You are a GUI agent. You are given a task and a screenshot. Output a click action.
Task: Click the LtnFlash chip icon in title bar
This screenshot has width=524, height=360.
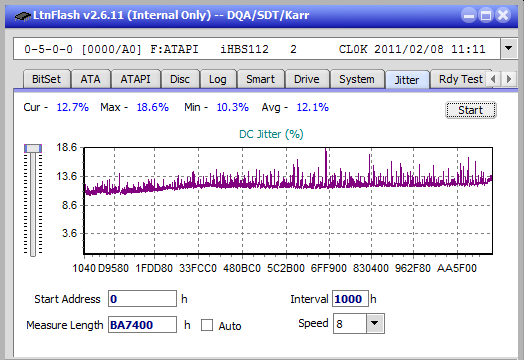point(23,15)
